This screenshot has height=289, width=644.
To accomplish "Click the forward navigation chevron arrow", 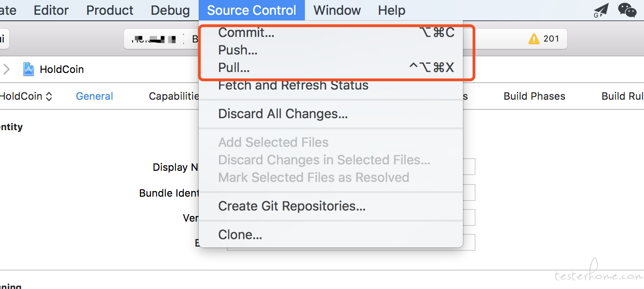I will coord(6,69).
